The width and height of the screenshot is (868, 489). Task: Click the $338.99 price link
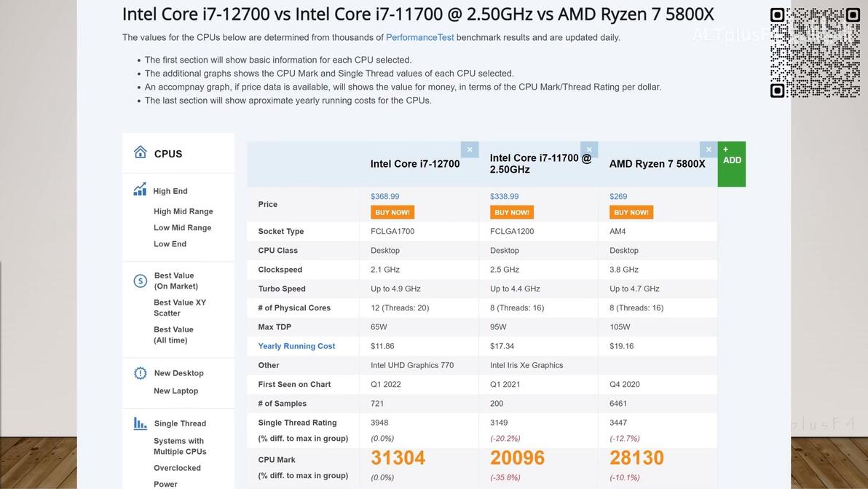[x=505, y=197]
